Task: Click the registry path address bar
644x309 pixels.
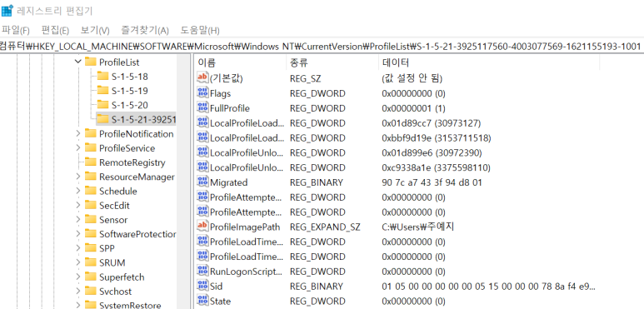Action: point(322,46)
